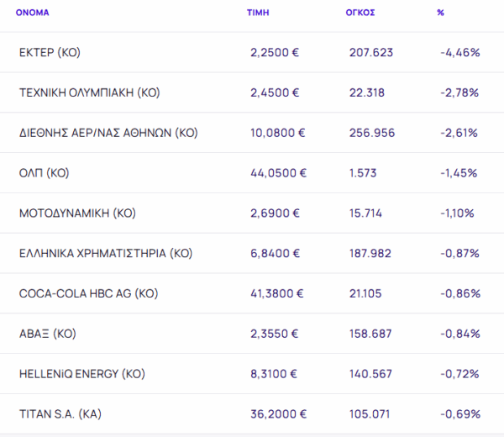Viewport: 504px width, 437px height.
Task: Click the volume 158.687
Action: click(370, 334)
